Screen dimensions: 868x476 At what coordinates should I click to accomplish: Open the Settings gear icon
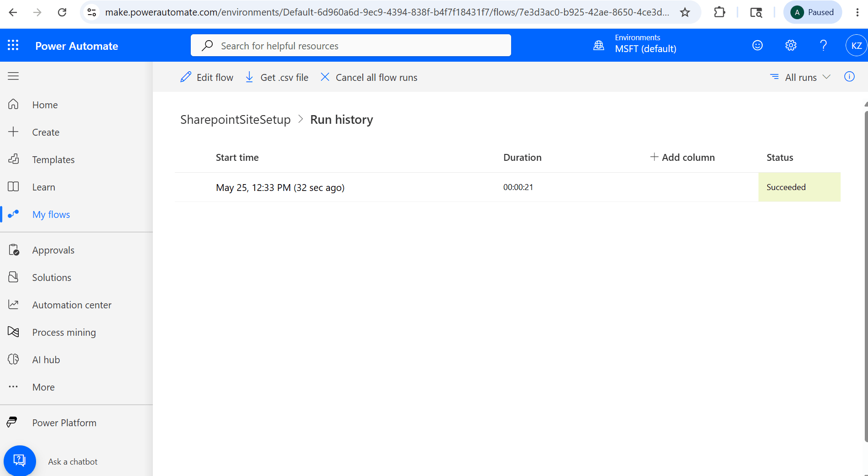click(791, 45)
